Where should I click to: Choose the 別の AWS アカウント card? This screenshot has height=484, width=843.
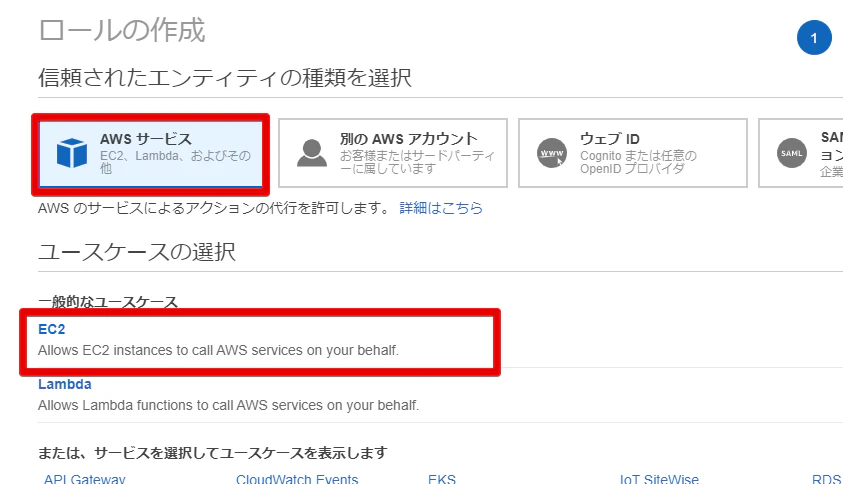(393, 153)
